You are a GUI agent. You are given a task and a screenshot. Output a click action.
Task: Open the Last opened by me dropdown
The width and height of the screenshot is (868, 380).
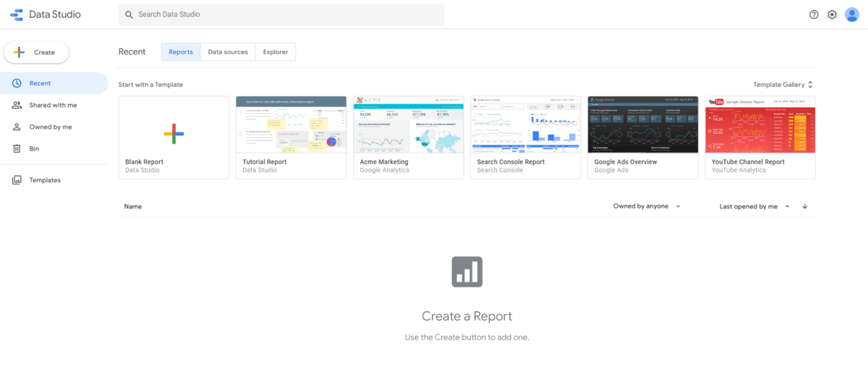coord(754,206)
